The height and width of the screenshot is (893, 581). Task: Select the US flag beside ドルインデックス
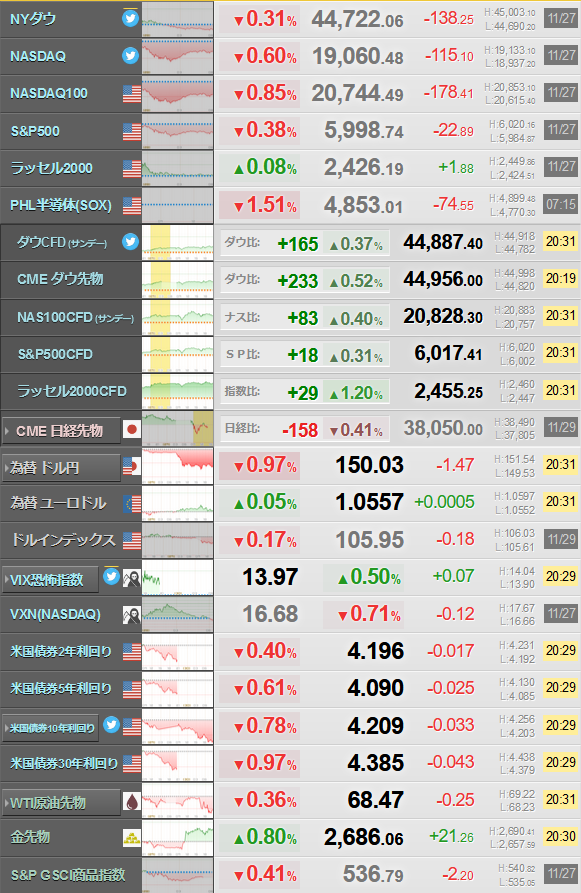click(132, 540)
